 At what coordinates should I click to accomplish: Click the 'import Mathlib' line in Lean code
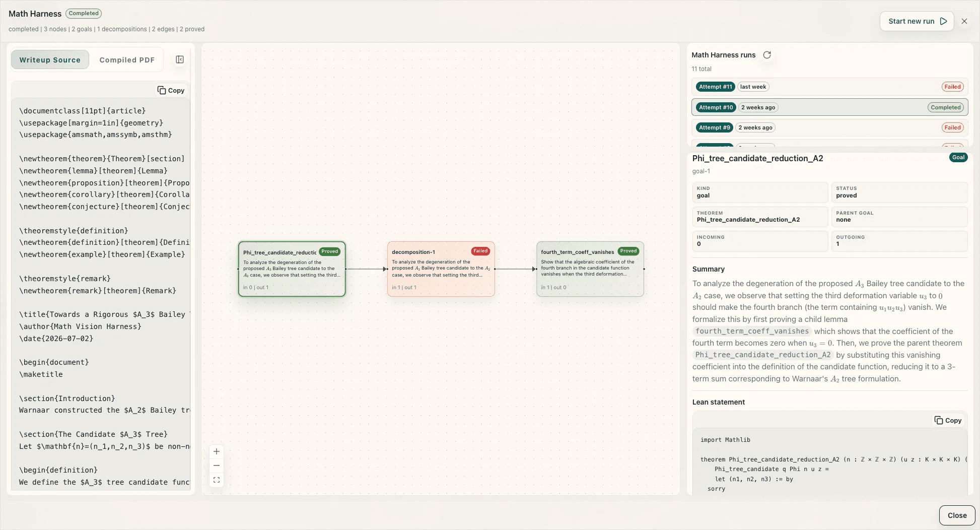coord(725,440)
